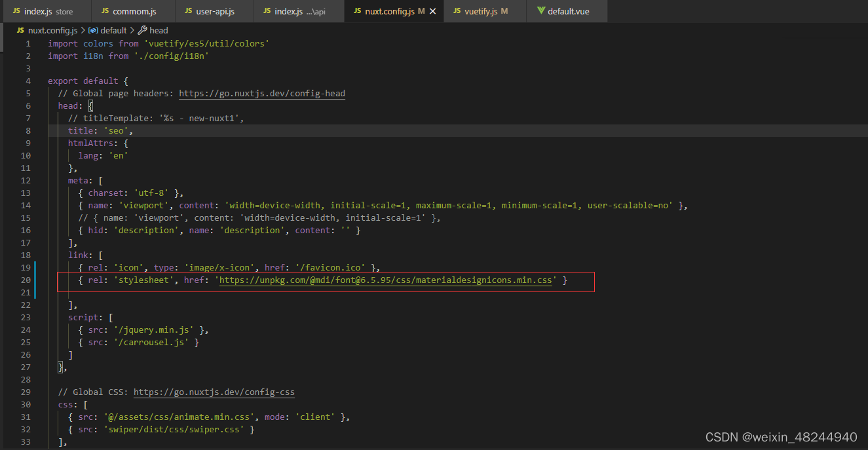This screenshot has width=868, height=450.
Task: Click line number 20 in the gutter
Action: coord(26,280)
